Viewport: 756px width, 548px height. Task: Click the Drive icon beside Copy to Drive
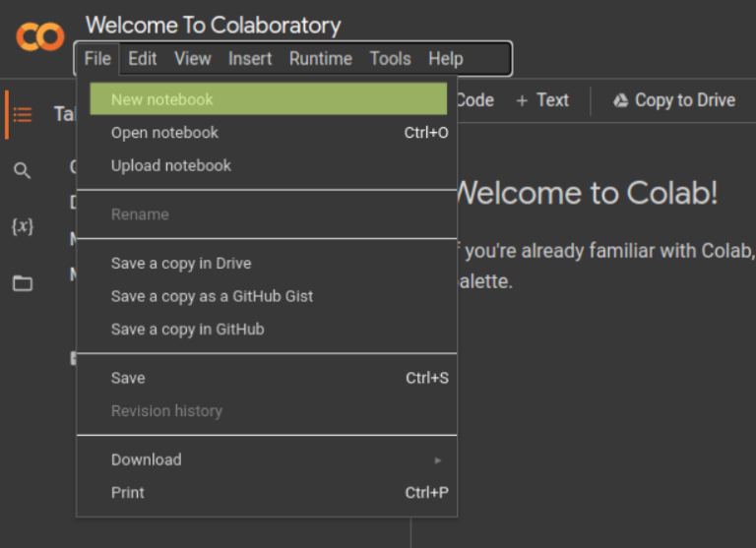tap(620, 100)
